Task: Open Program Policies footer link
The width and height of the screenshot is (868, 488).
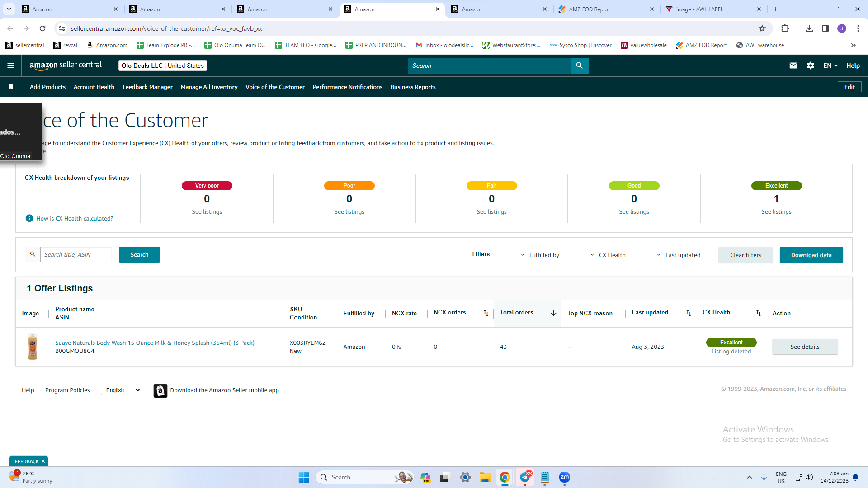Action: (x=67, y=390)
